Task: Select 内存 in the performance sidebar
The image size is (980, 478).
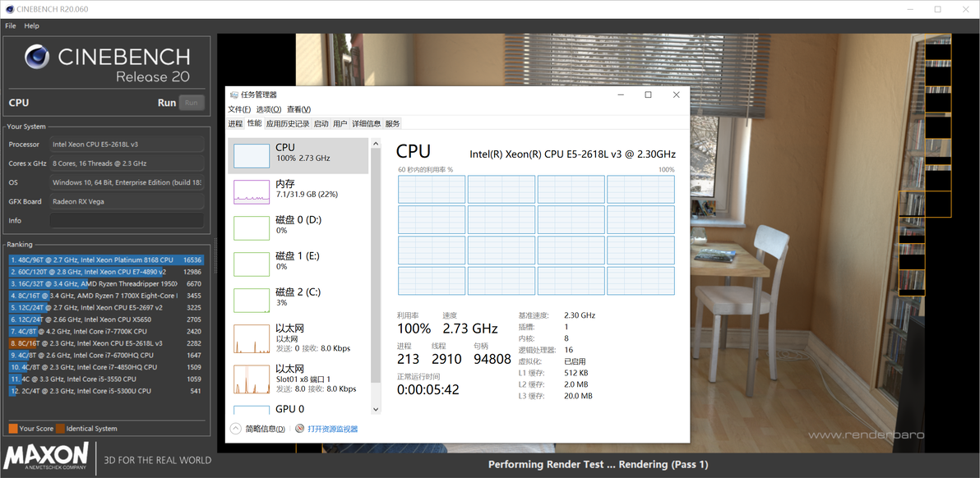Action: (298, 191)
